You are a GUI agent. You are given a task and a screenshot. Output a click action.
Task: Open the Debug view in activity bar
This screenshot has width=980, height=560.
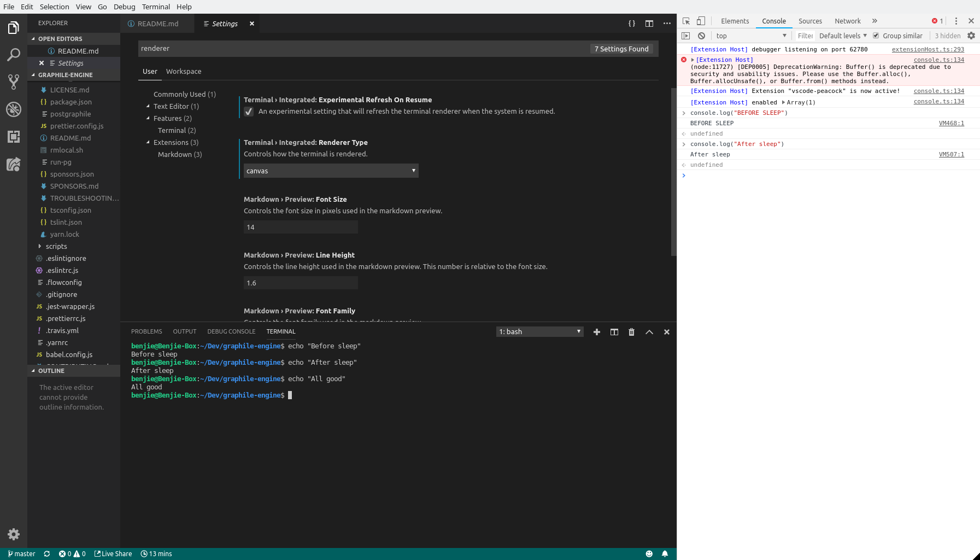point(14,109)
